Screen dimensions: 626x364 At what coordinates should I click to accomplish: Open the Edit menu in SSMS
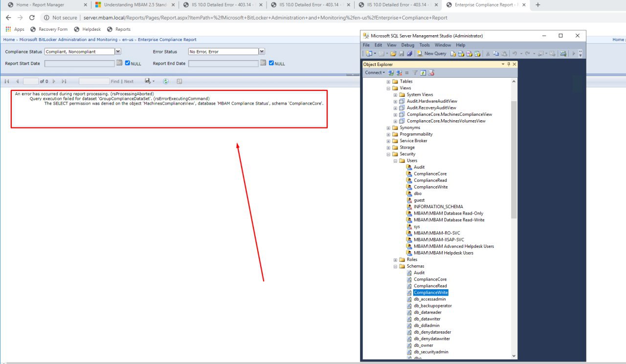coord(378,45)
